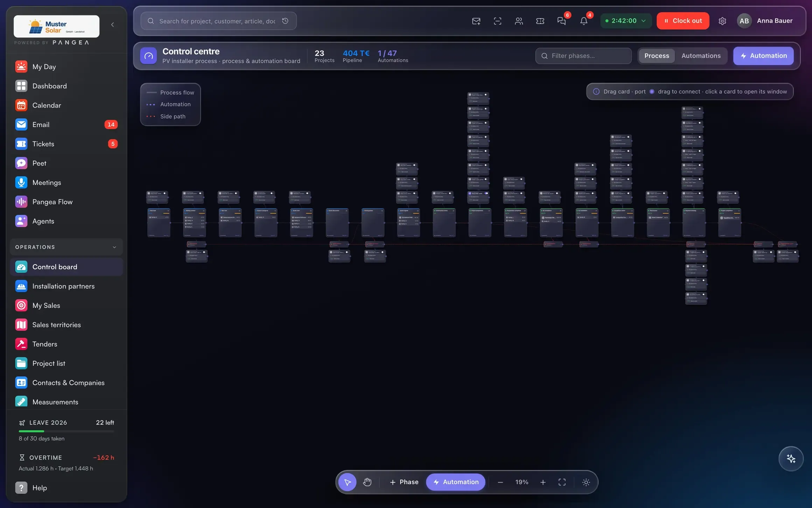
Task: Click the Clock out button
Action: pyautogui.click(x=683, y=21)
